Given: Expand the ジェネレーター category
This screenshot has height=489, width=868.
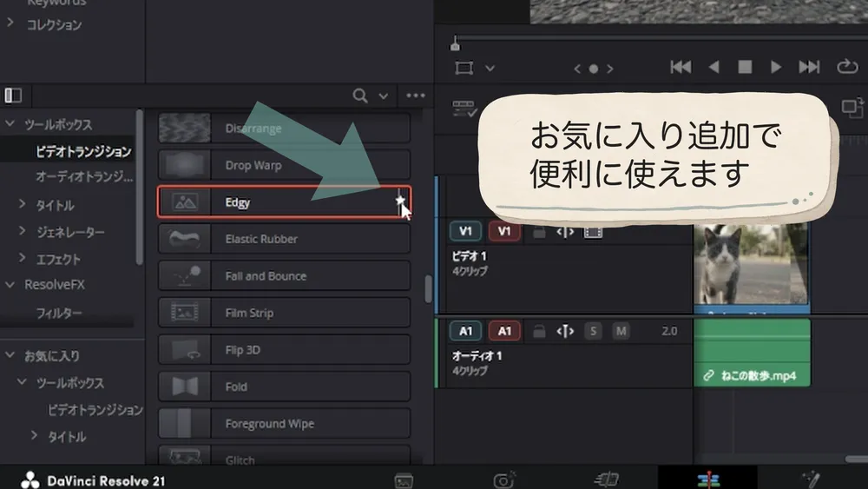Looking at the screenshot, I should [23, 230].
